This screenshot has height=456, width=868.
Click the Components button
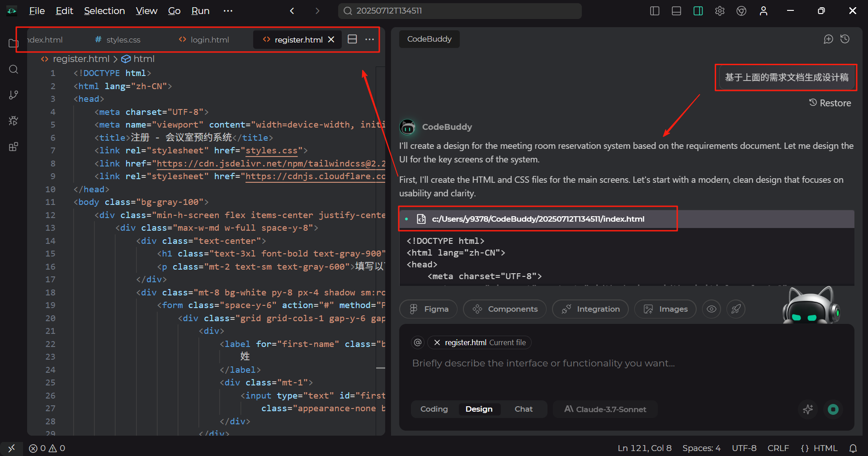(505, 309)
